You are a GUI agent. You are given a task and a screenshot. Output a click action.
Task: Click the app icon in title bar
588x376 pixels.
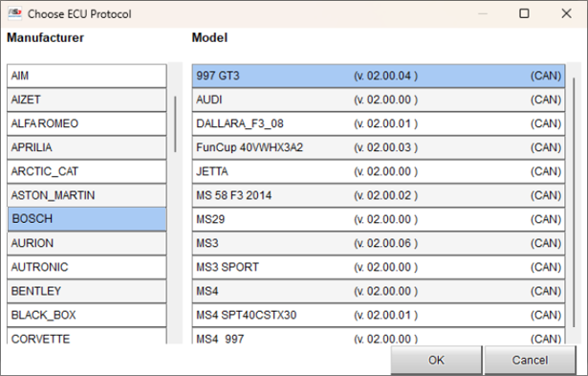(14, 14)
